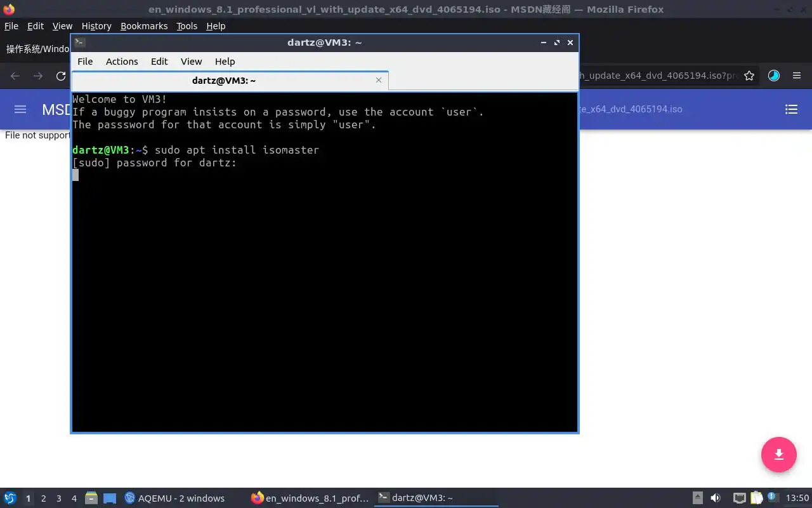Screen dimensions: 812x508
Task: Close the terminal window
Action: point(570,43)
